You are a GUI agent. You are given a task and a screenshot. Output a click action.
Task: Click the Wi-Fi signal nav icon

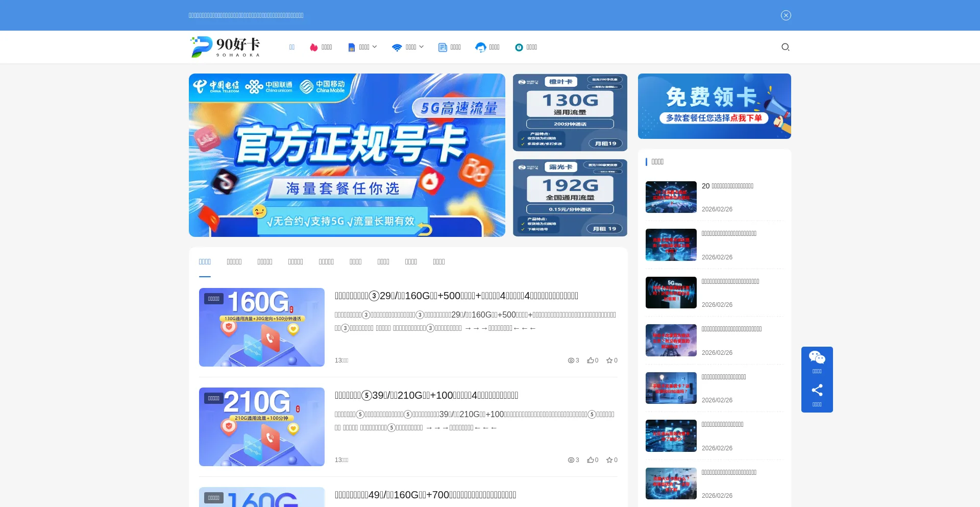pyautogui.click(x=397, y=47)
